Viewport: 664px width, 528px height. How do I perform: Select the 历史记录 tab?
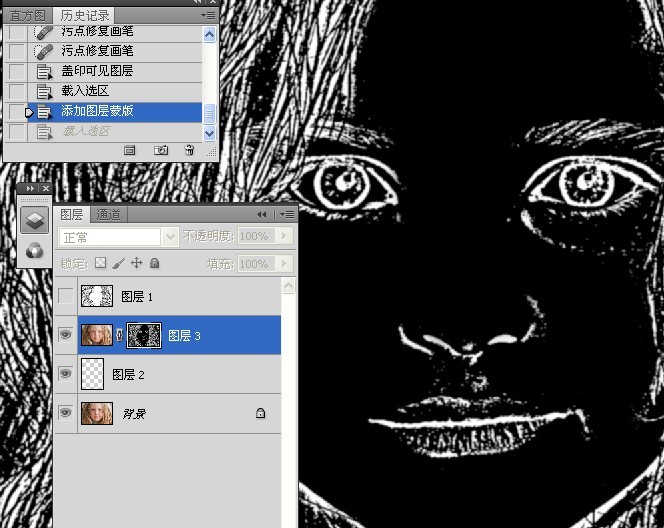(85, 16)
